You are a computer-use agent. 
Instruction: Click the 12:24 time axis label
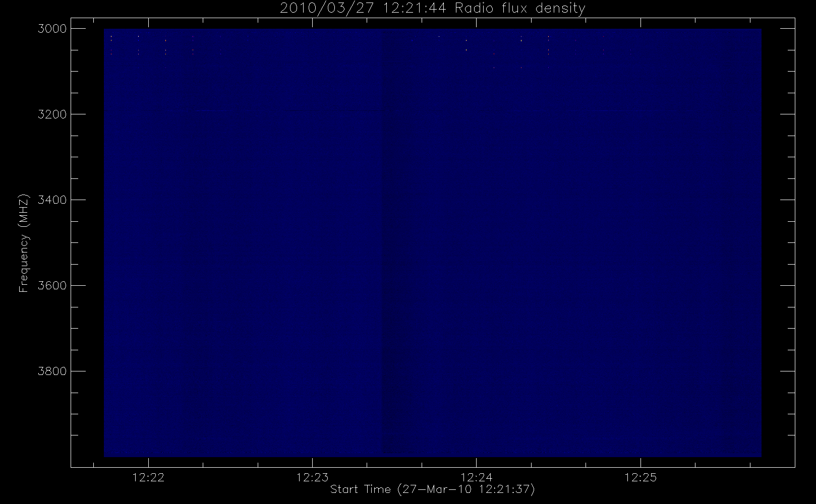pyautogui.click(x=477, y=477)
